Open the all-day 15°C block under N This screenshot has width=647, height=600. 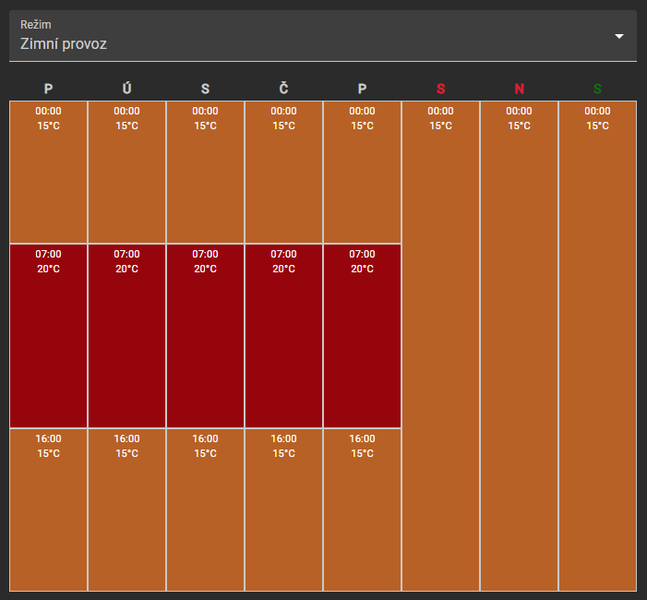click(519, 346)
